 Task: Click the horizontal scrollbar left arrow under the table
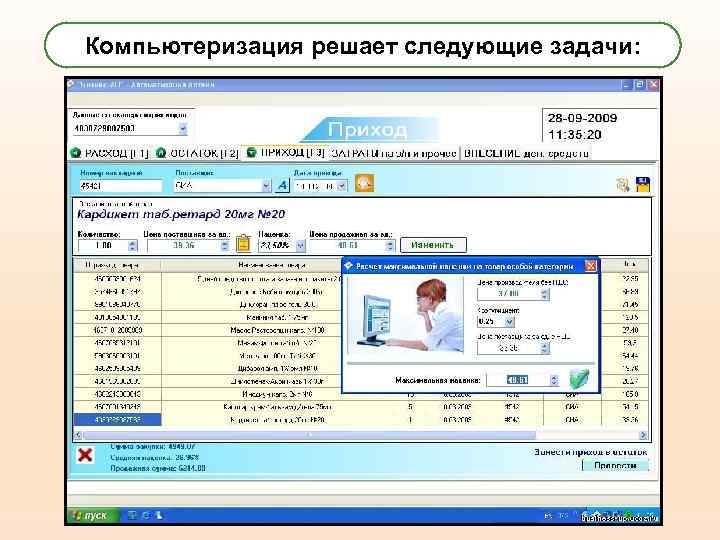(x=78, y=435)
